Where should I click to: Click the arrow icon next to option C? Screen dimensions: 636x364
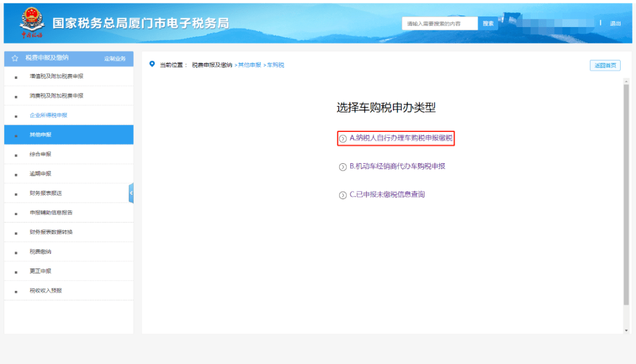343,196
